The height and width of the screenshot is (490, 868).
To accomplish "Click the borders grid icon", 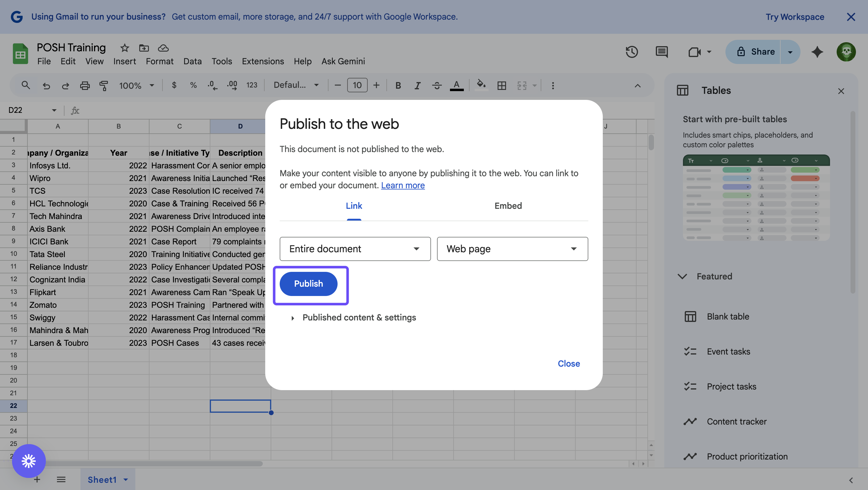I will point(502,85).
